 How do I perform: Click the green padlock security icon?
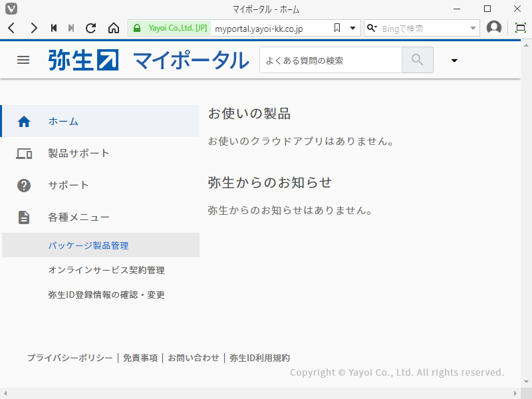click(x=137, y=28)
